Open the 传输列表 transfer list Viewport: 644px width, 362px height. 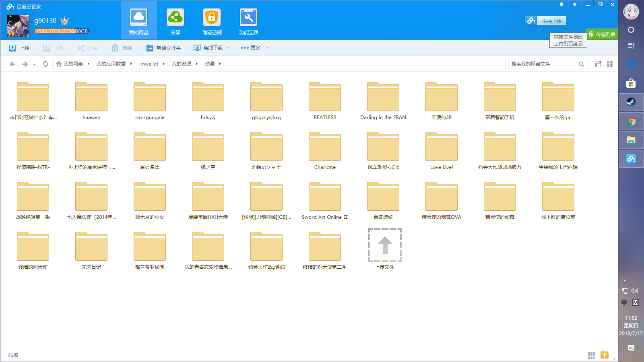coord(602,35)
